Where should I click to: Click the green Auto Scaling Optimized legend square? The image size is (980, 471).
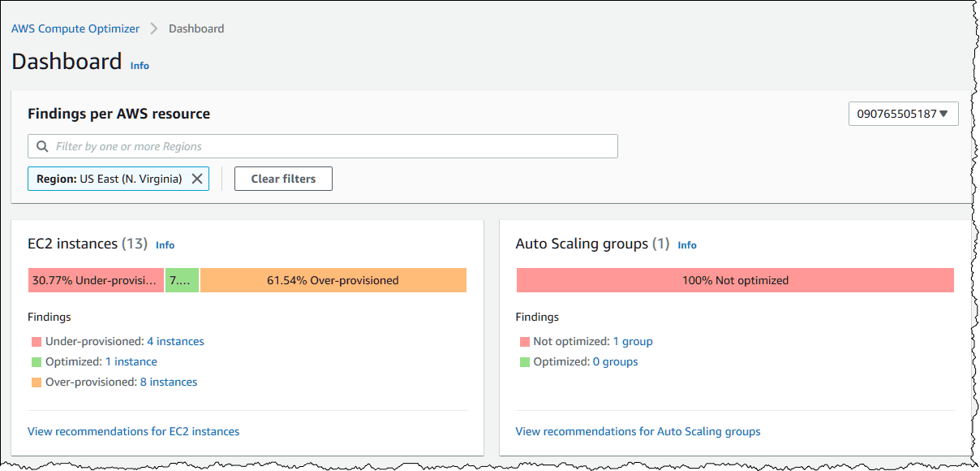tap(525, 362)
